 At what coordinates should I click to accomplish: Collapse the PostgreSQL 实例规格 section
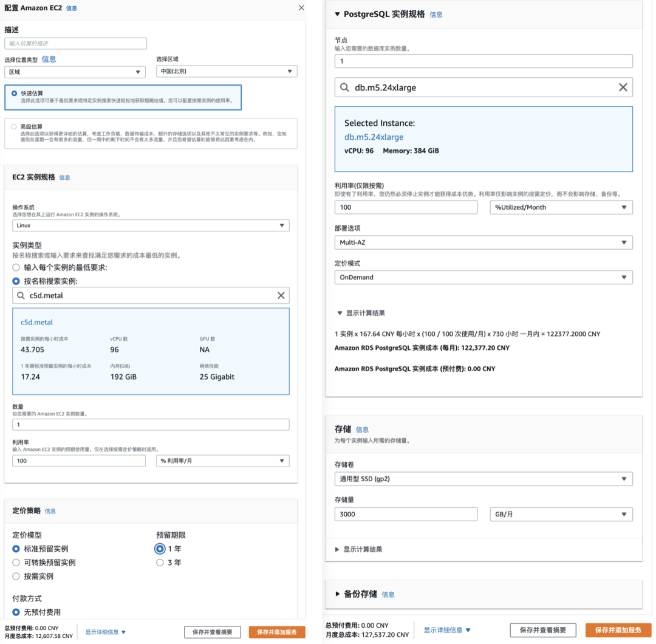pos(337,14)
